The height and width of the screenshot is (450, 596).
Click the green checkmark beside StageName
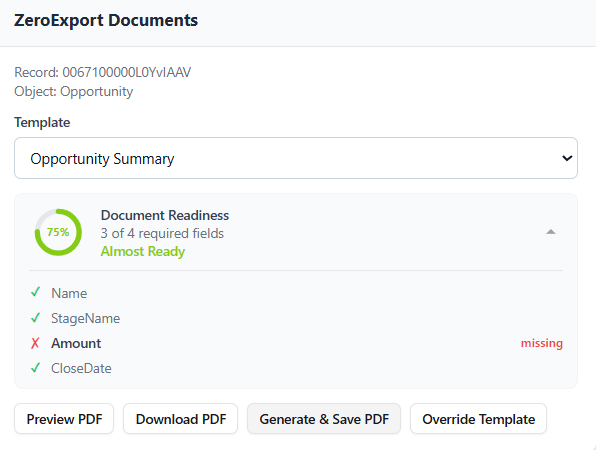point(35,318)
